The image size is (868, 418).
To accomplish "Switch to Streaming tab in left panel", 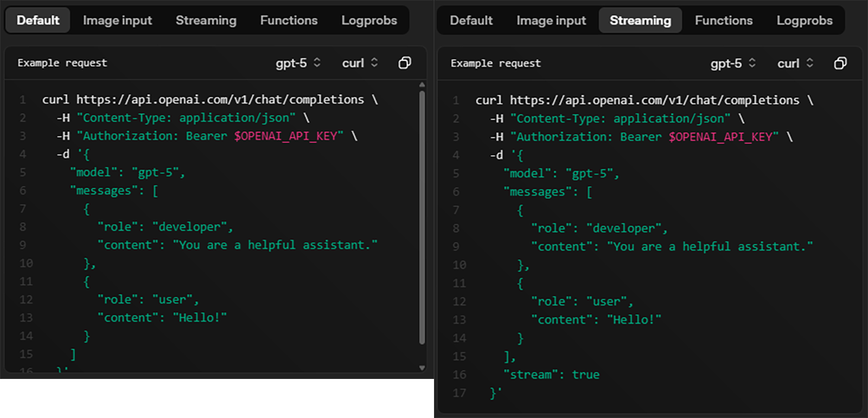I will pyautogui.click(x=206, y=20).
